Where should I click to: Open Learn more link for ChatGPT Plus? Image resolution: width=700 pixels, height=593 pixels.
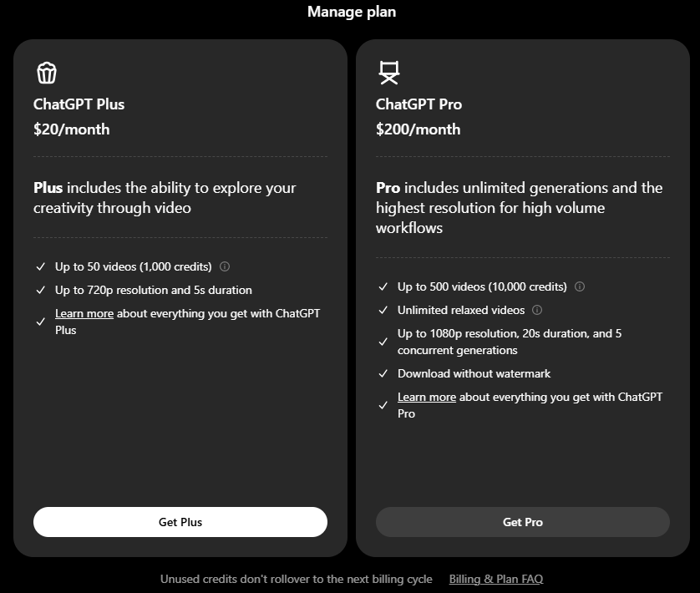[84, 313]
